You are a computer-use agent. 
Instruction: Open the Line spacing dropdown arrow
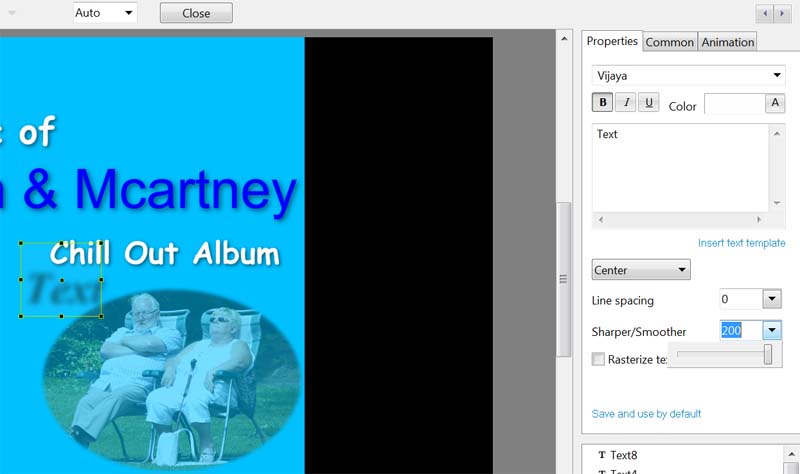(x=771, y=299)
